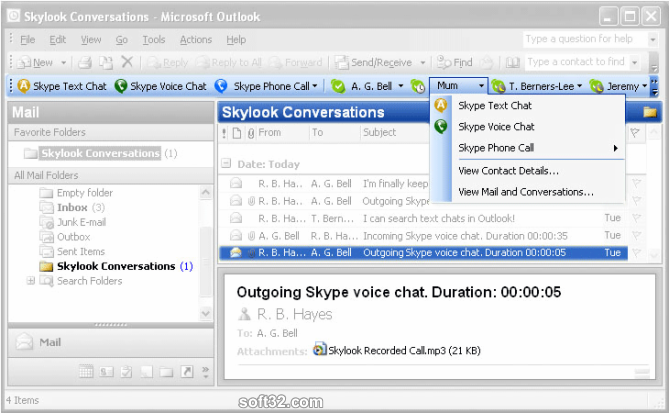Image resolution: width=669 pixels, height=413 pixels.
Task: Select Skylook Conversations in Favorite Folders
Action: (100, 153)
